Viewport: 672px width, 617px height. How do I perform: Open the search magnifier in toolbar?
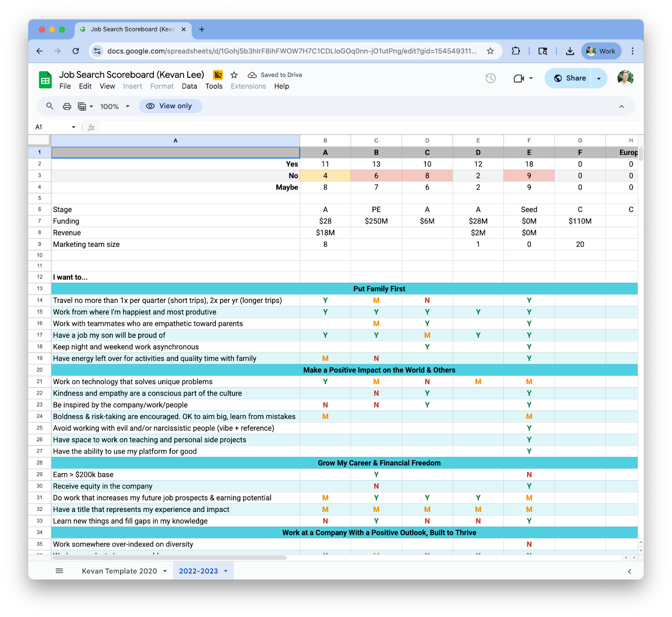[x=50, y=106]
